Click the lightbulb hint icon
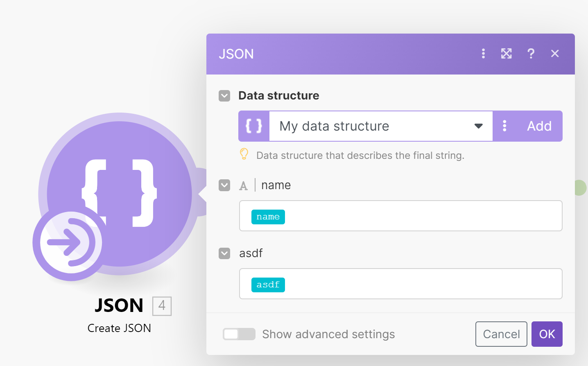 tap(244, 154)
